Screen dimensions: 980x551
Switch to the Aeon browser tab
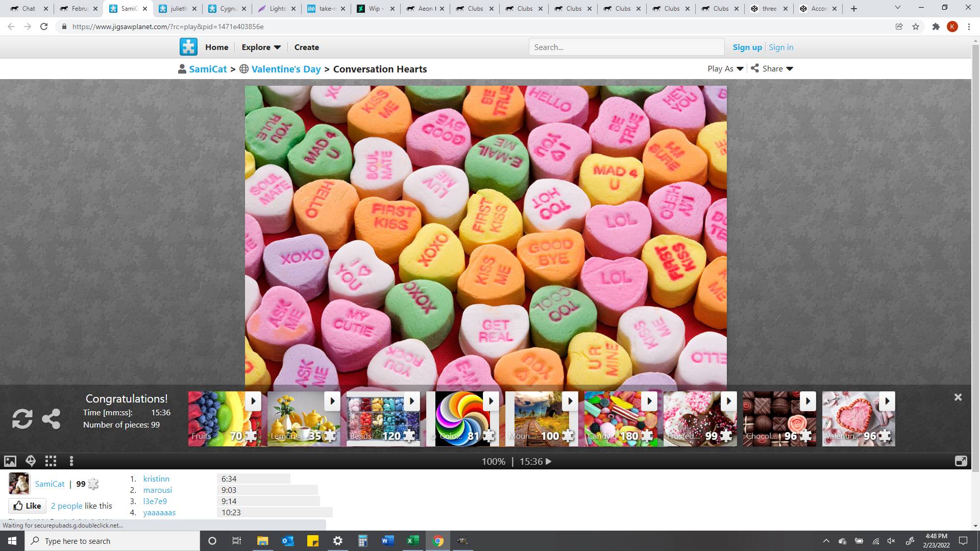[x=425, y=8]
